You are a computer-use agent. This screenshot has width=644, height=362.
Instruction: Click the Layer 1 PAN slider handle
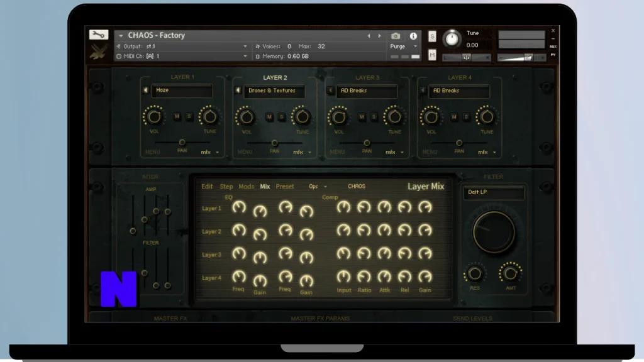coord(182,143)
